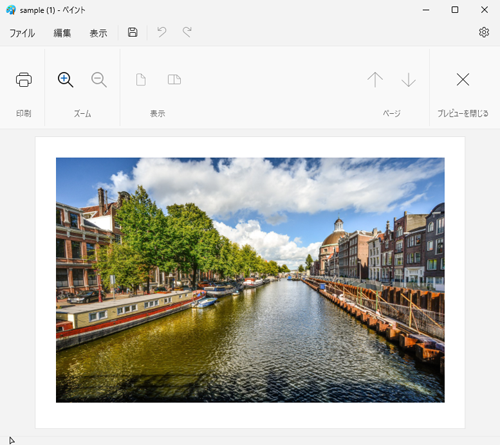Click the undo arrow icon
This screenshot has width=500, height=445.
(162, 32)
